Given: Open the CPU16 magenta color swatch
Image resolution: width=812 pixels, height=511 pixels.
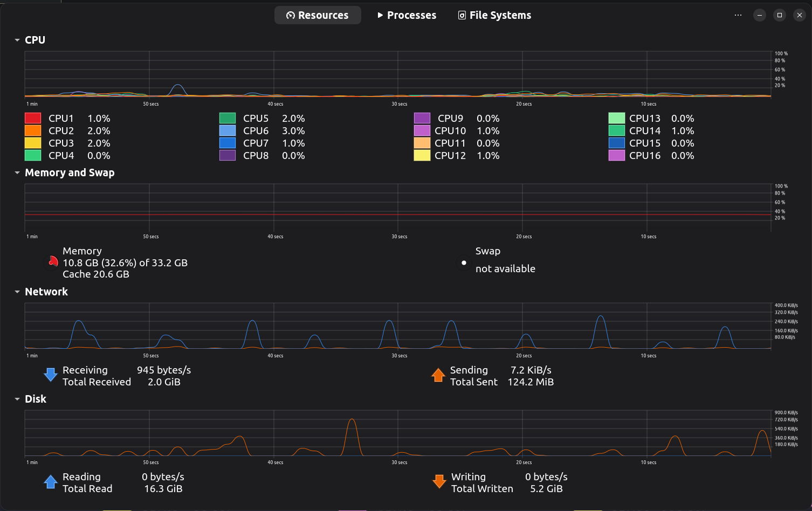Looking at the screenshot, I should [617, 155].
